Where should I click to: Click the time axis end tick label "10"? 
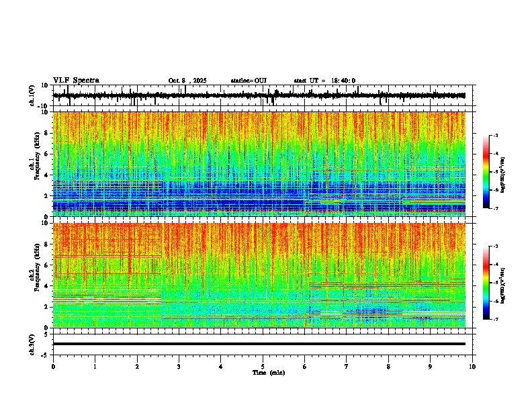click(472, 367)
